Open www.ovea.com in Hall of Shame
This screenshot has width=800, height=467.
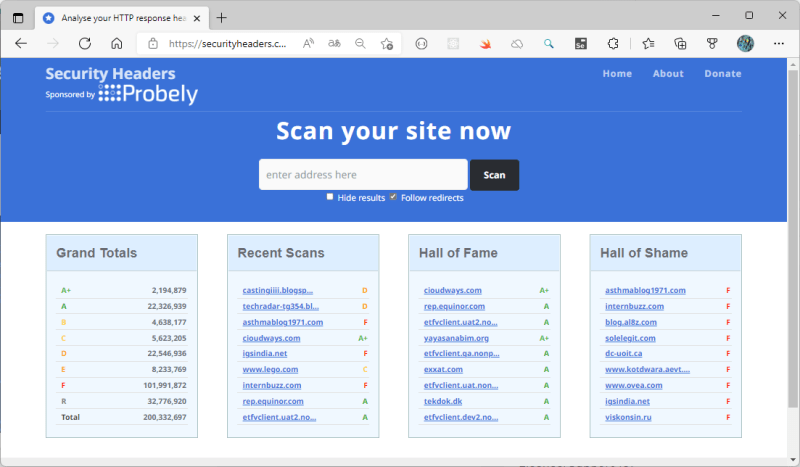pos(634,385)
